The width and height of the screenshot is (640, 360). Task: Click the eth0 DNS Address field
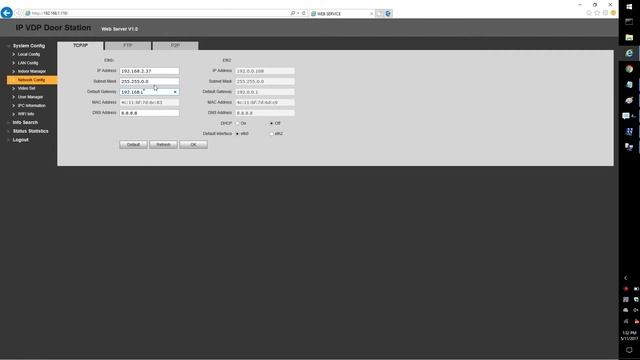(149, 113)
